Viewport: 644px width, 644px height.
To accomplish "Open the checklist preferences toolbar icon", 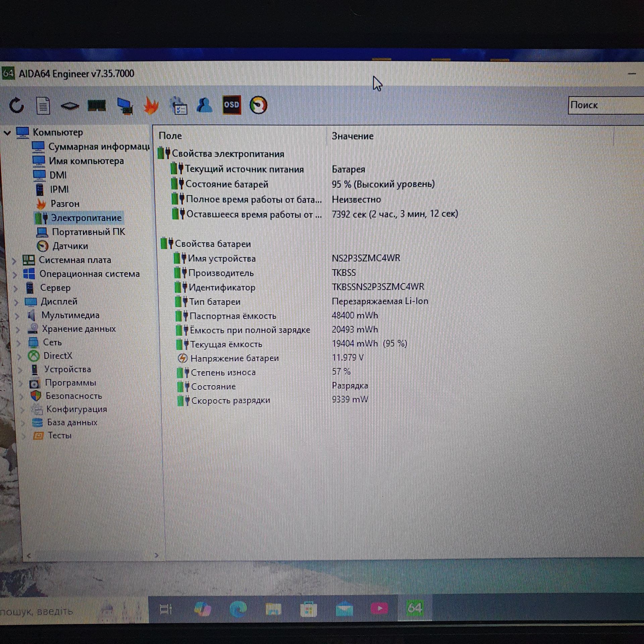I will 178,106.
